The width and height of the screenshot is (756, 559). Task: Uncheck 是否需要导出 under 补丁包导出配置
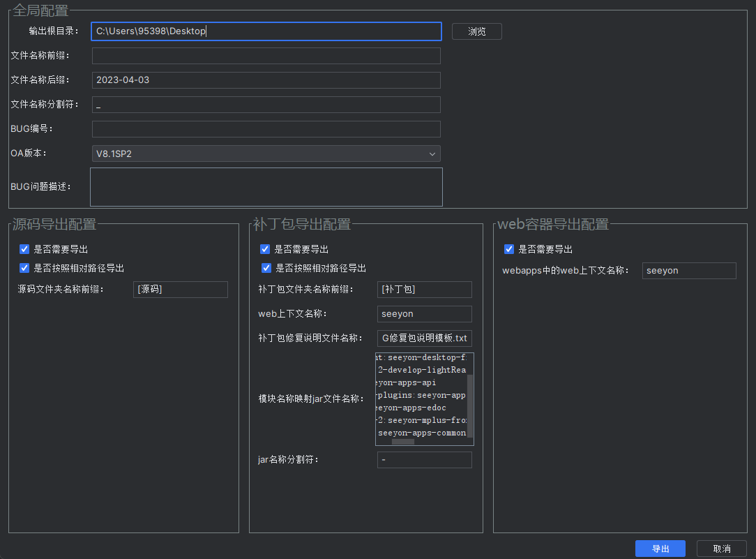[x=265, y=249]
